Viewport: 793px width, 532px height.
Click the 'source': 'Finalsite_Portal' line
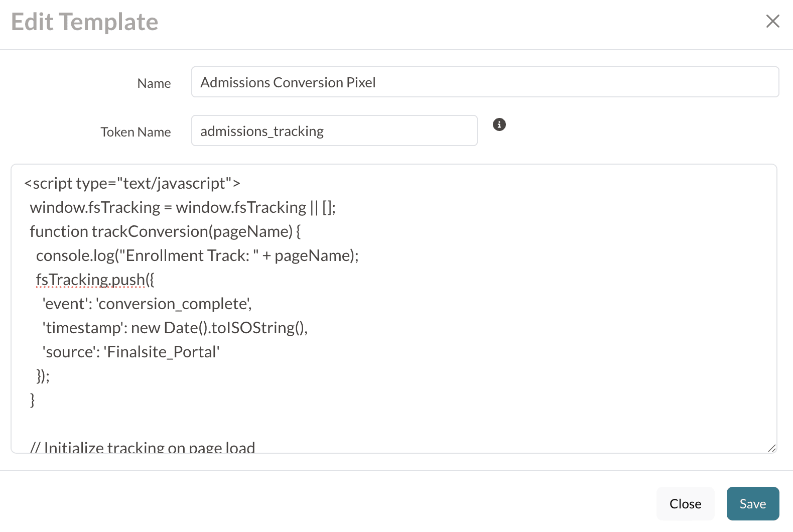(x=131, y=352)
